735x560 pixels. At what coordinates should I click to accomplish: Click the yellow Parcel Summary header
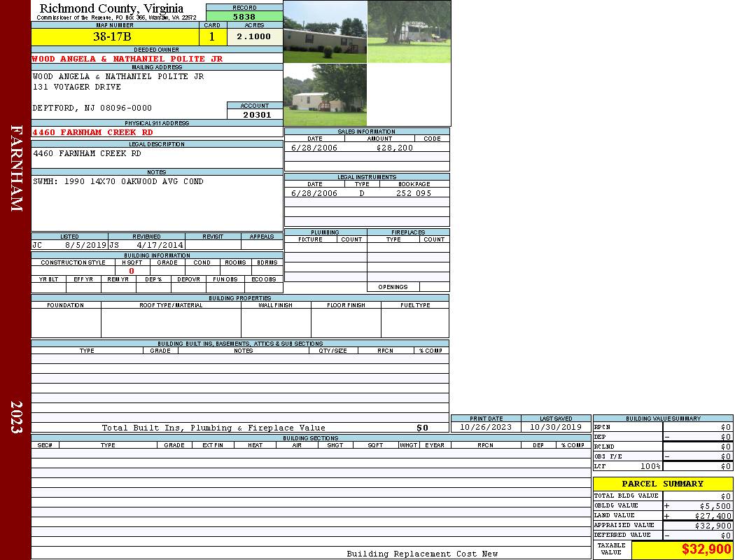point(662,484)
